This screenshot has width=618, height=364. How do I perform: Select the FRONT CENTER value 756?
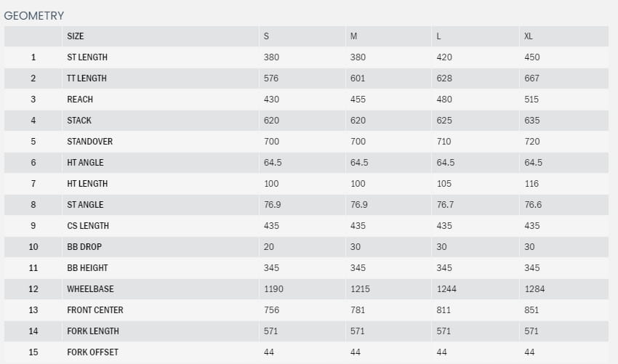pyautogui.click(x=271, y=310)
